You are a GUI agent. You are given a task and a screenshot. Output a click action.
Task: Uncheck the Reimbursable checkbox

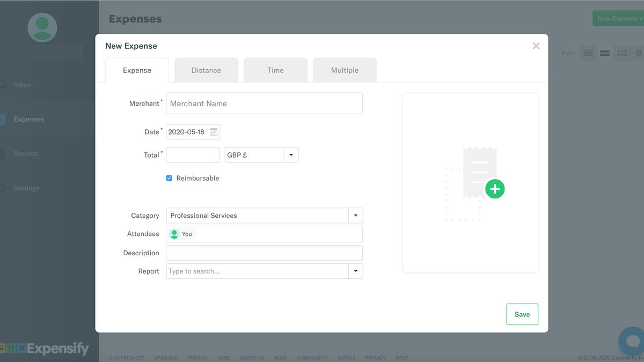click(169, 178)
